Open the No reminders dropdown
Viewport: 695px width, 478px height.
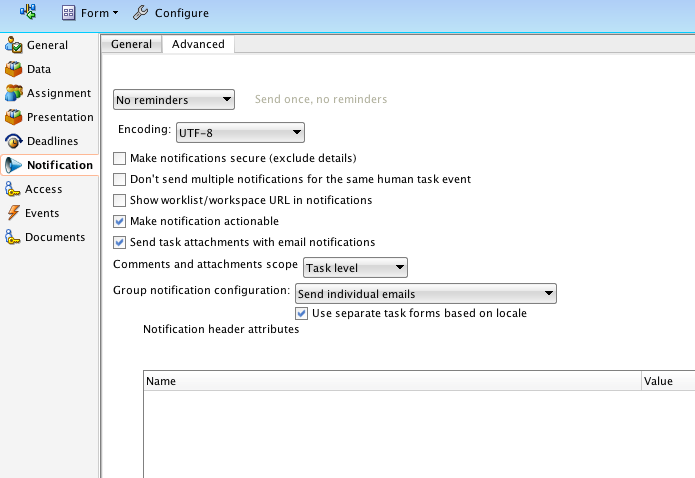coord(174,99)
